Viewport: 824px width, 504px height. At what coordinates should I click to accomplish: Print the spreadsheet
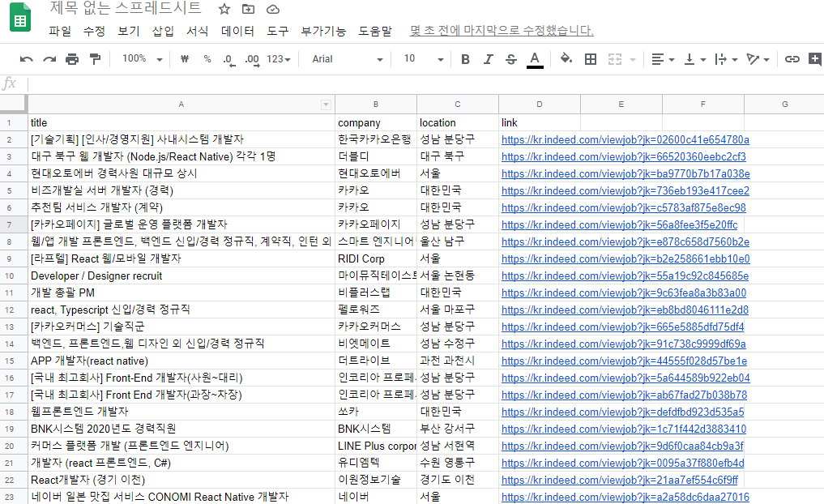click(72, 59)
